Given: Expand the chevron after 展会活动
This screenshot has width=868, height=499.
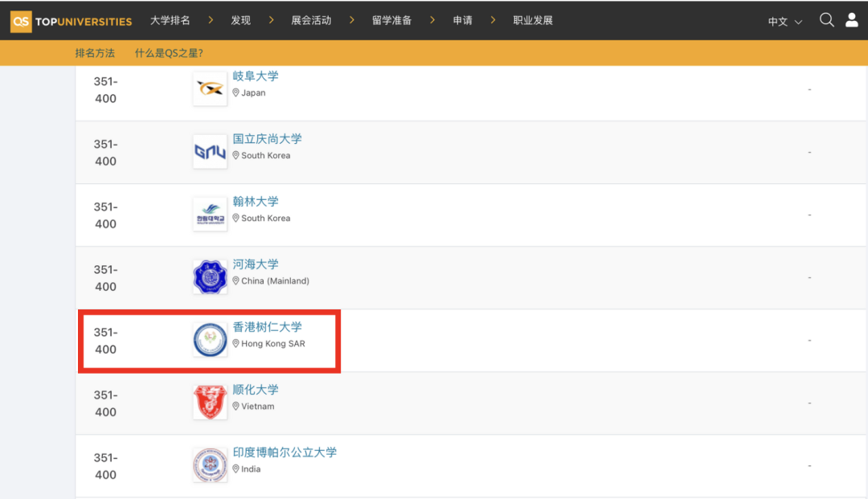Looking at the screenshot, I should point(351,20).
